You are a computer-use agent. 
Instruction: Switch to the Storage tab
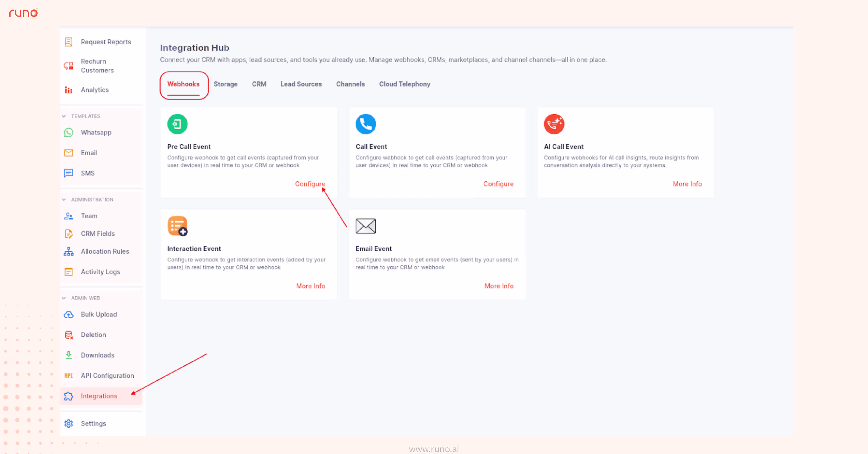(225, 84)
